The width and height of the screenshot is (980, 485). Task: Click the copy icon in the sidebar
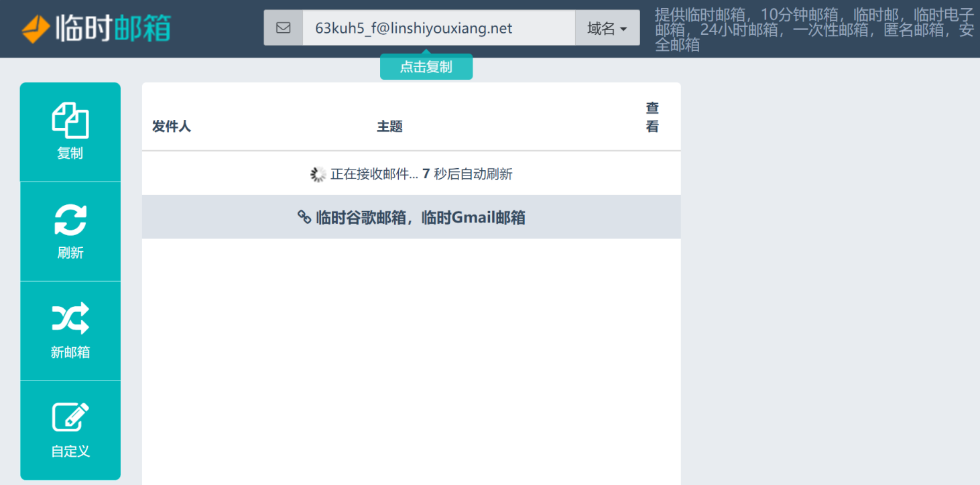coord(70,121)
